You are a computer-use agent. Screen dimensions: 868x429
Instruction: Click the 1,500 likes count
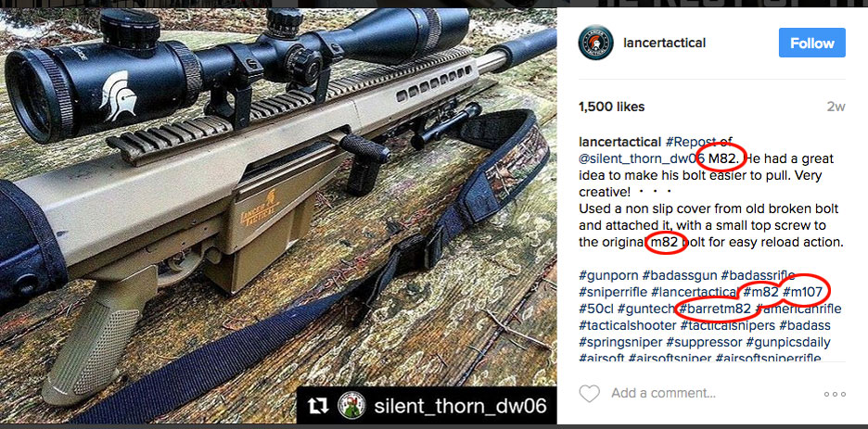[612, 107]
